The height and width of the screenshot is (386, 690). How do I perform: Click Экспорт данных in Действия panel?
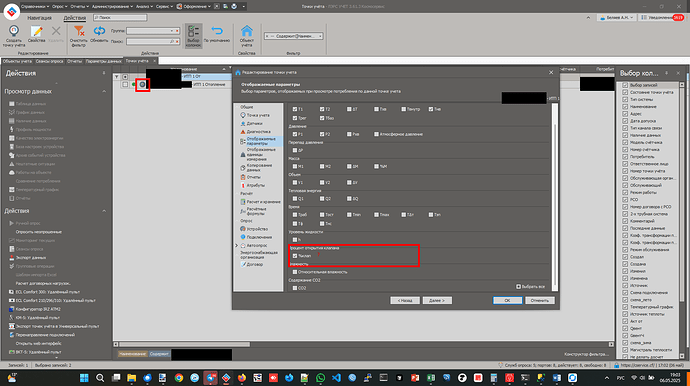pyautogui.click(x=31, y=257)
